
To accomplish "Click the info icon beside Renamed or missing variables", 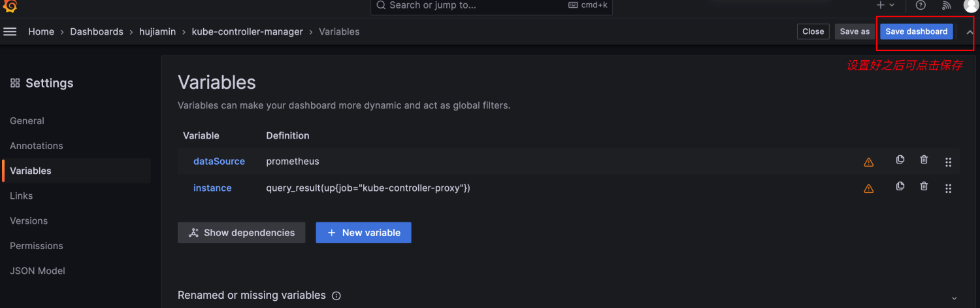I will (x=336, y=296).
